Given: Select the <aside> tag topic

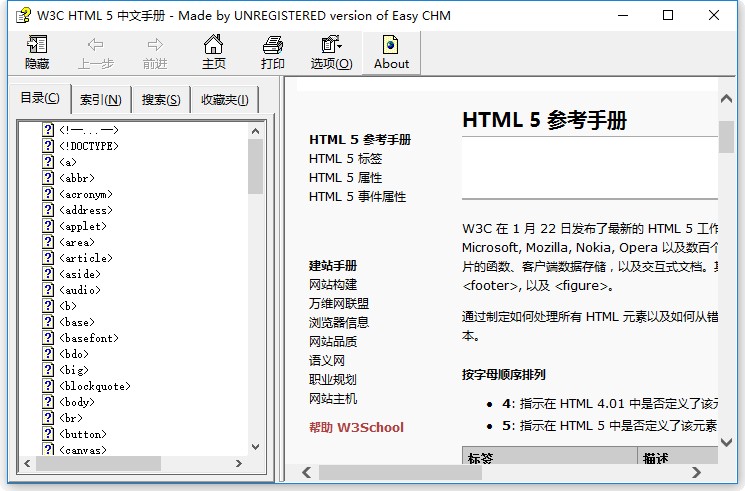Looking at the screenshot, I should pos(80,274).
